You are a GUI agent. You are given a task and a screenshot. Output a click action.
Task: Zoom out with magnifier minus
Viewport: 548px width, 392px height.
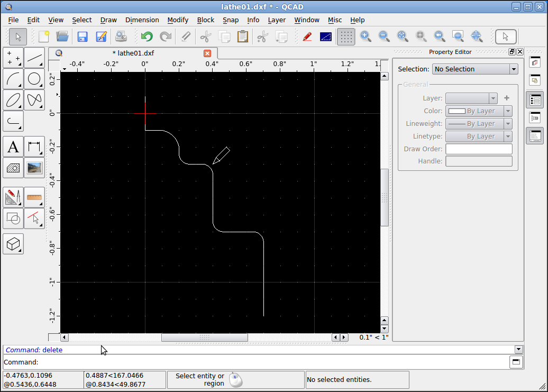[384, 37]
